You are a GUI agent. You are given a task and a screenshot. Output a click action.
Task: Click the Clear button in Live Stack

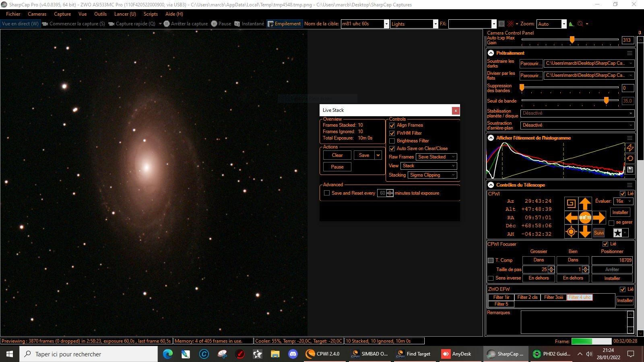[x=337, y=155]
